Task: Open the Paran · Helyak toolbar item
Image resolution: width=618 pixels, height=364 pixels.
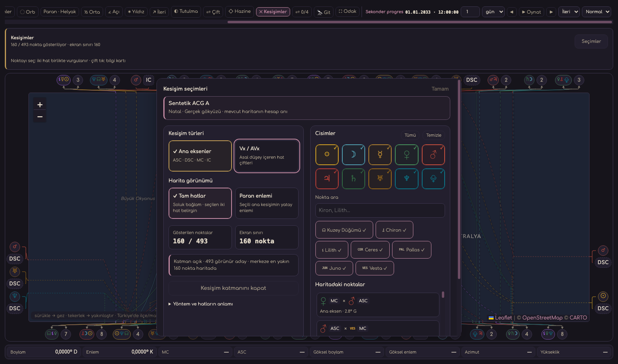Action: coord(60,12)
